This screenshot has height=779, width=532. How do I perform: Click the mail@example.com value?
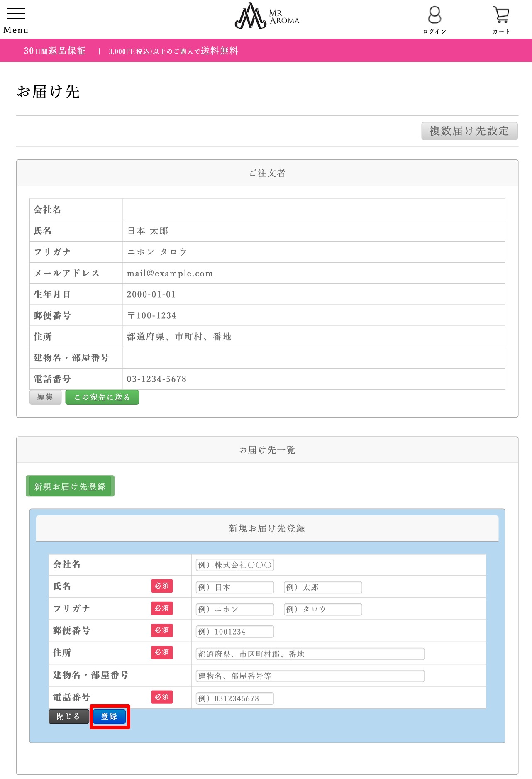(x=170, y=273)
